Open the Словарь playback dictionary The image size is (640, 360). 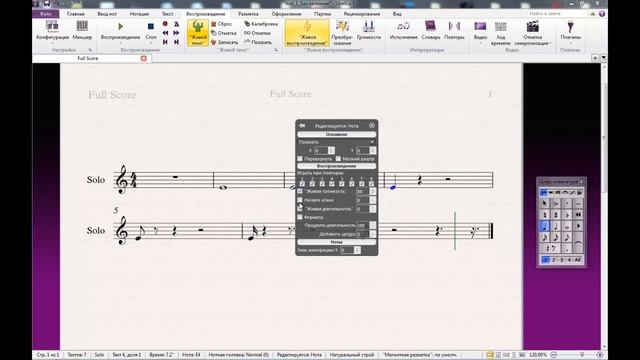pyautogui.click(x=431, y=31)
